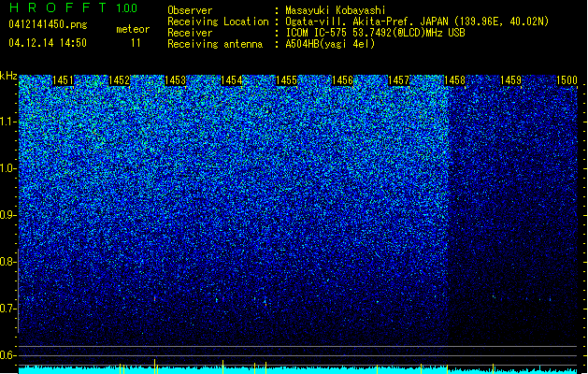Screen dimensions: 588x374
Task: Click the Receiving Location value text
Action: 417,22
